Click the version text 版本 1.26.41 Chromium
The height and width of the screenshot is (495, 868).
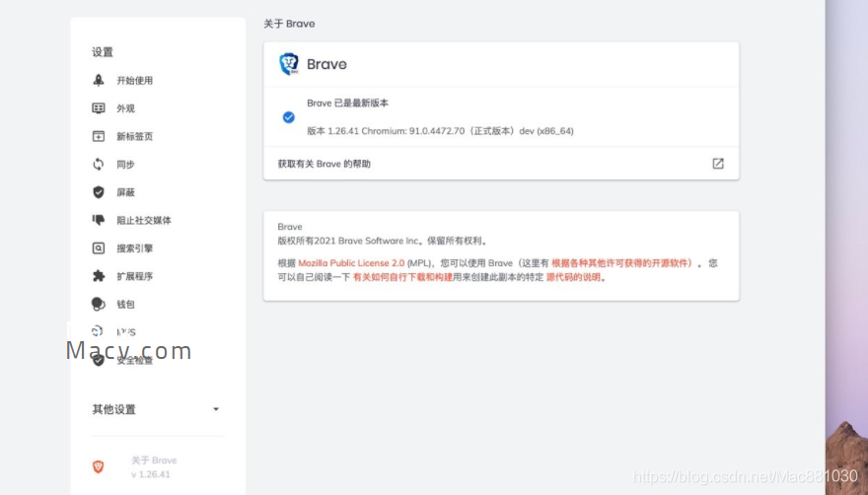(440, 131)
